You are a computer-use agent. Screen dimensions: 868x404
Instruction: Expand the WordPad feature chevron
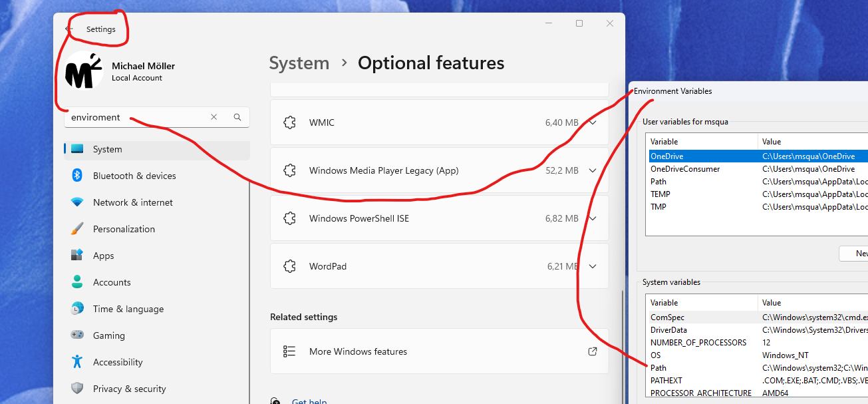[593, 266]
